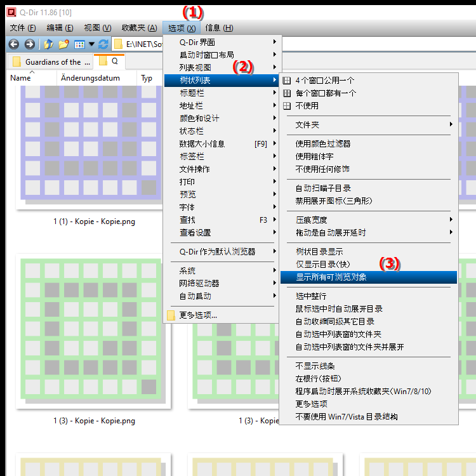Click the folder icon beside 更多选项...
This screenshot has height=476, width=476.
(171, 315)
